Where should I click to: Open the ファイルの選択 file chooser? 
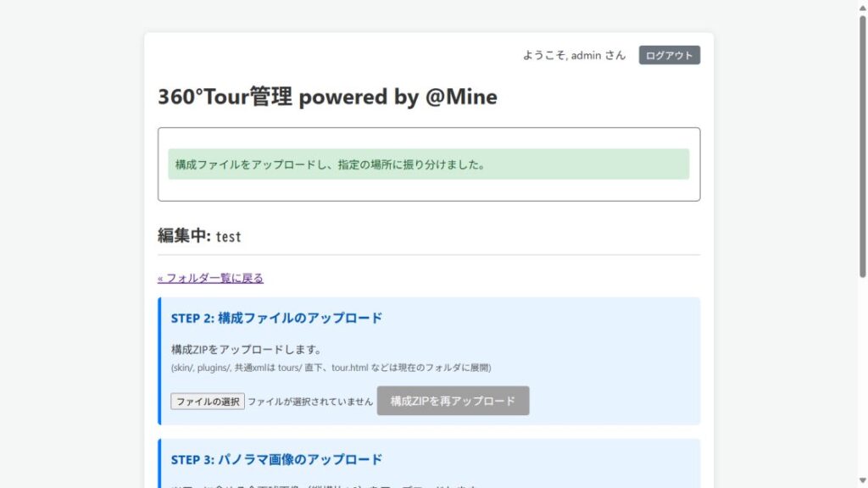point(208,401)
